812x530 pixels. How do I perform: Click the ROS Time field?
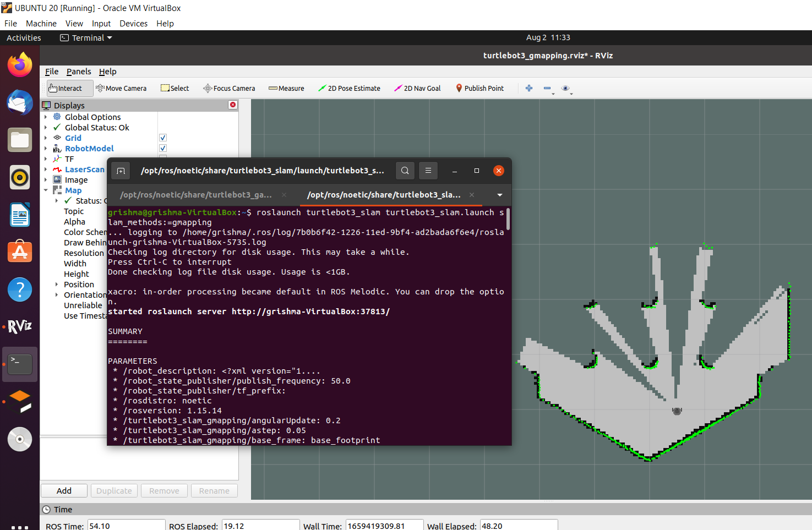click(x=127, y=526)
